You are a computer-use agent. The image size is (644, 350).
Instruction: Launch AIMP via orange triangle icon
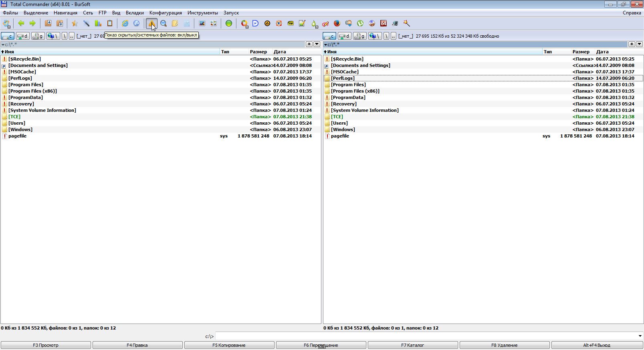click(267, 23)
